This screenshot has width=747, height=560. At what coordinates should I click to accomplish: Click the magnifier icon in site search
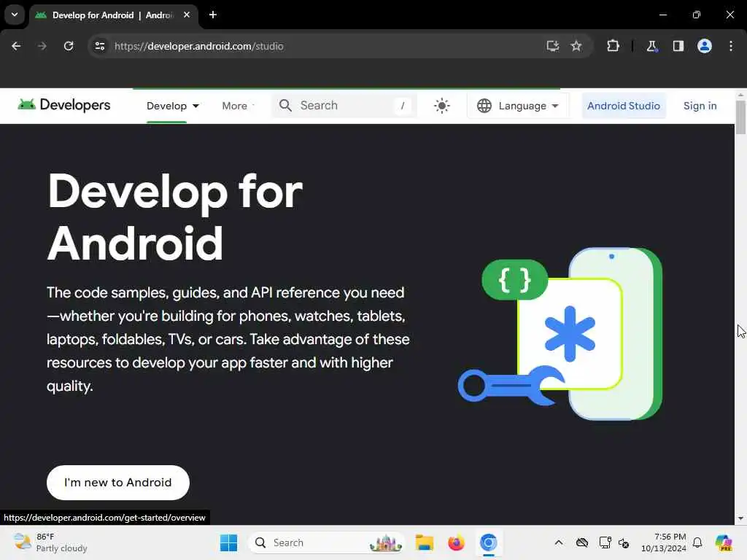(285, 105)
